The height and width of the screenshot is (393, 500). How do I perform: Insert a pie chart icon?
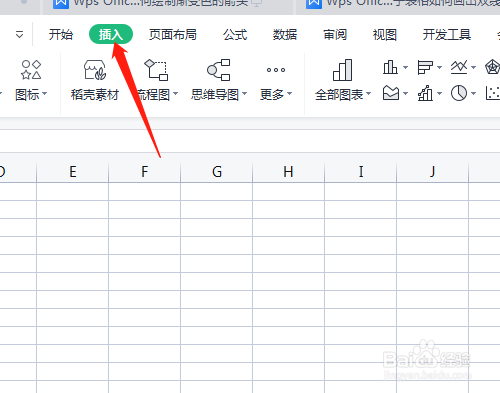click(459, 93)
